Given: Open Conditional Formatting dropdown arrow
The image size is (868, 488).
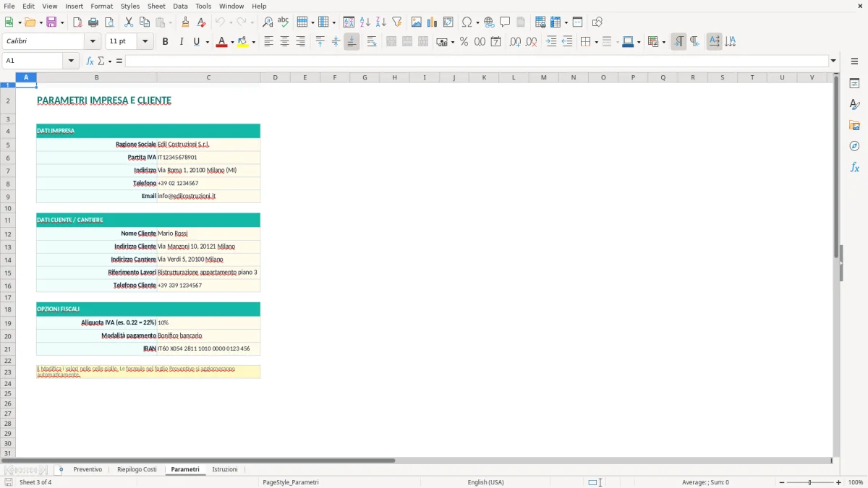Looking at the screenshot, I should pos(663,42).
